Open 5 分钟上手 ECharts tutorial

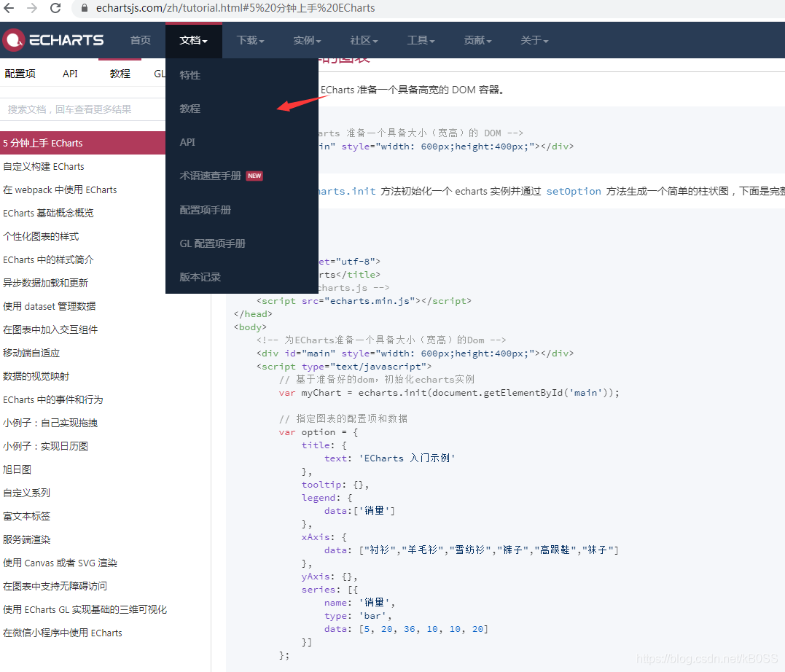tap(82, 143)
